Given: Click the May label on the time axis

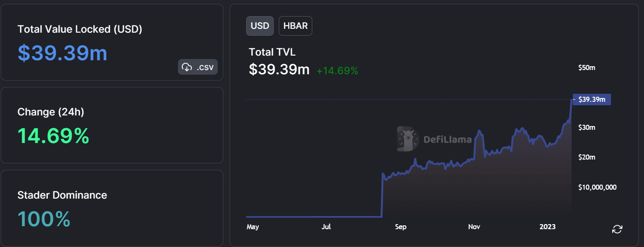Looking at the screenshot, I should (x=253, y=227).
